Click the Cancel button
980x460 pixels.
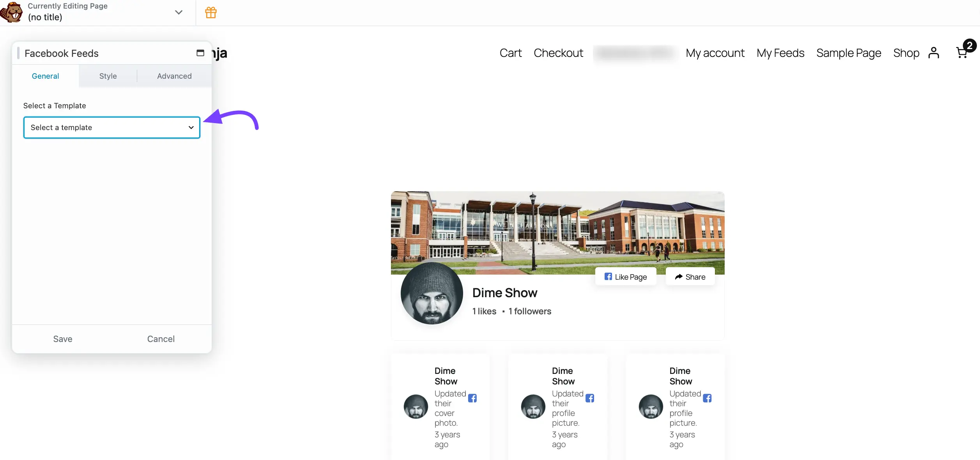[x=161, y=339]
